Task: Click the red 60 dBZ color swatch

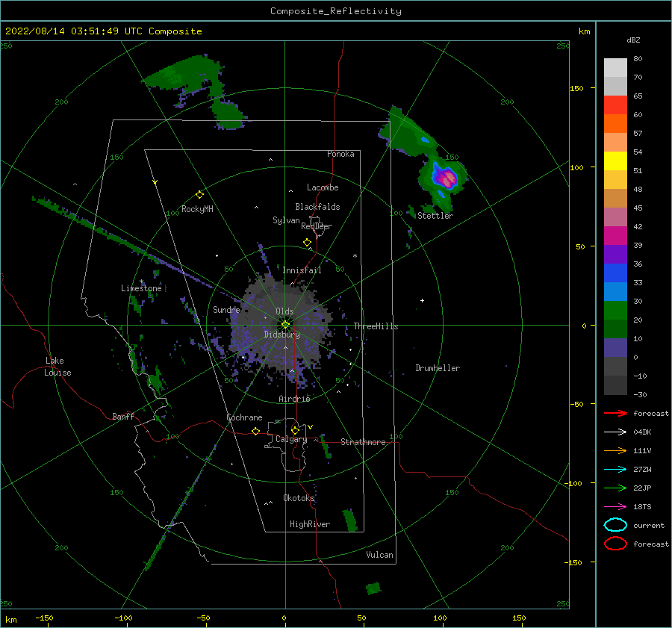Action: [615, 105]
